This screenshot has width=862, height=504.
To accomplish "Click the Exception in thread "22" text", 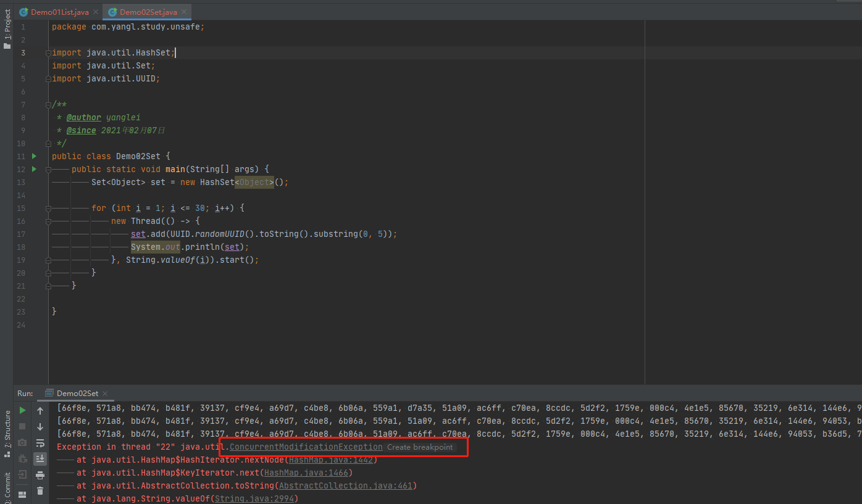I will [x=116, y=447].
